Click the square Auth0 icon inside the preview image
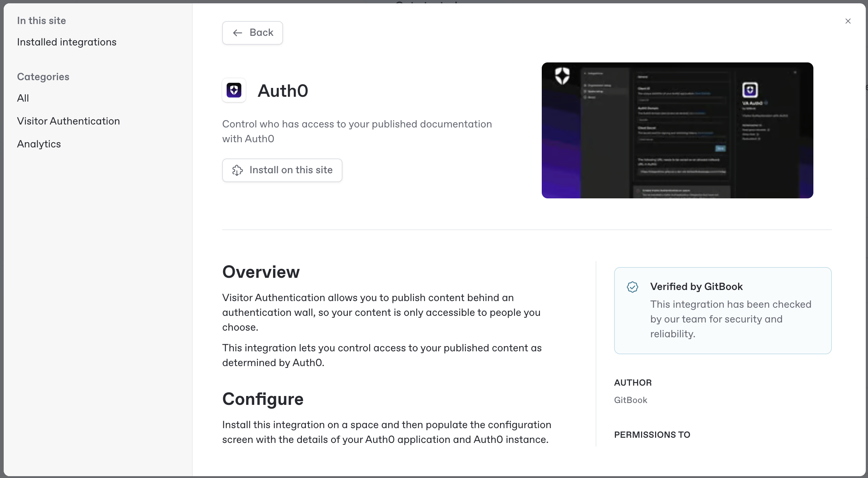Viewport: 868px width, 478px height. pos(750,90)
